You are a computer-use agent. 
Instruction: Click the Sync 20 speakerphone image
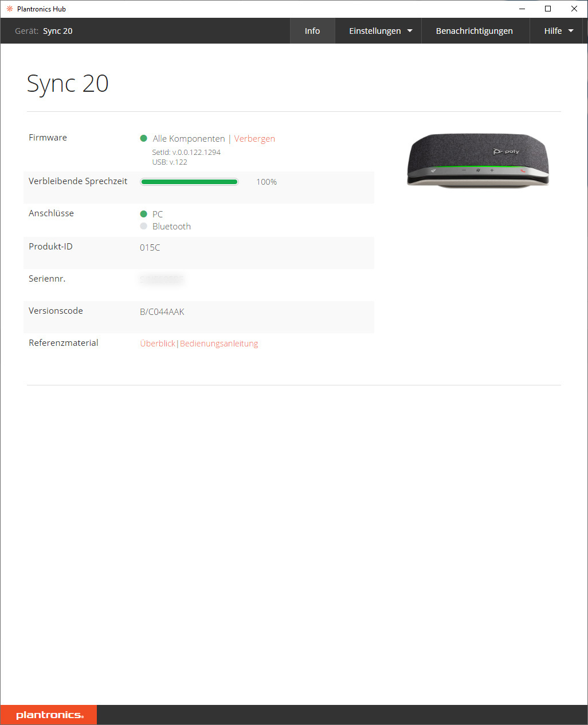coord(478,160)
